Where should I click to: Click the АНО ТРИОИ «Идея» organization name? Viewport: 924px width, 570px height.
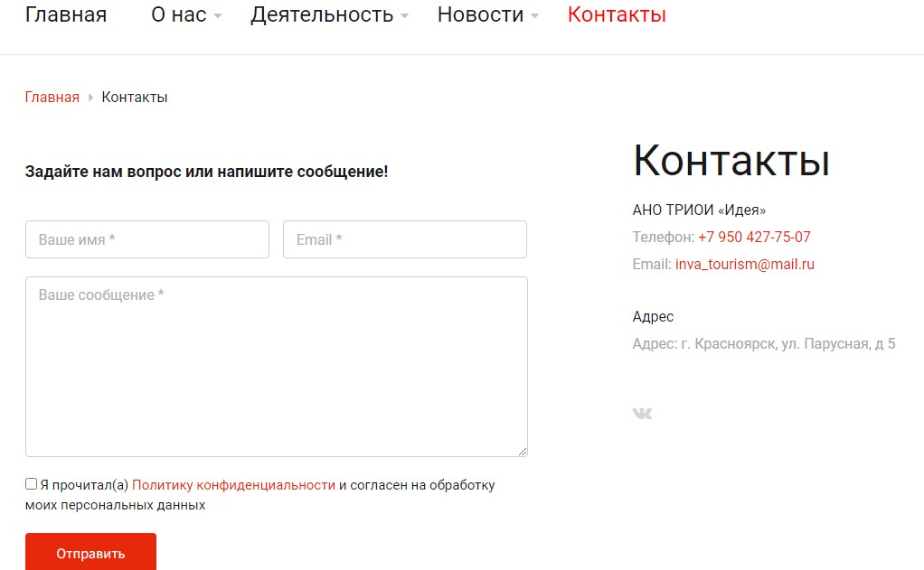coord(699,210)
